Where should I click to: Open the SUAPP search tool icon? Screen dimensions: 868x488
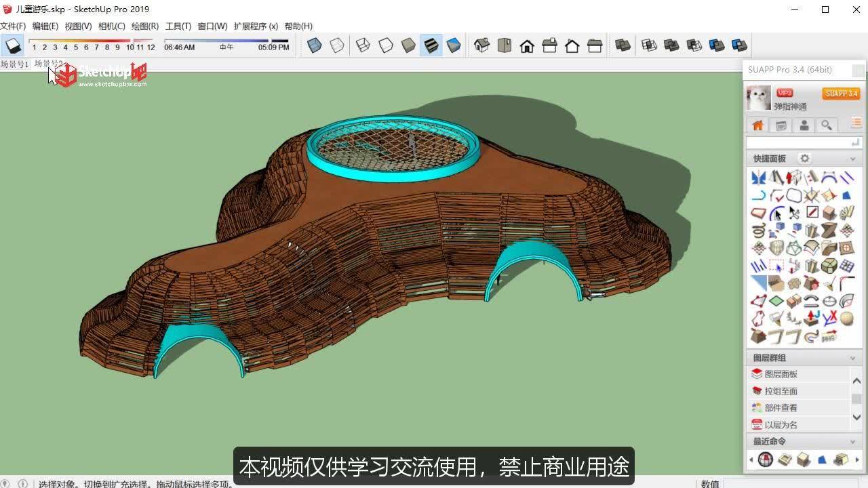pos(827,125)
